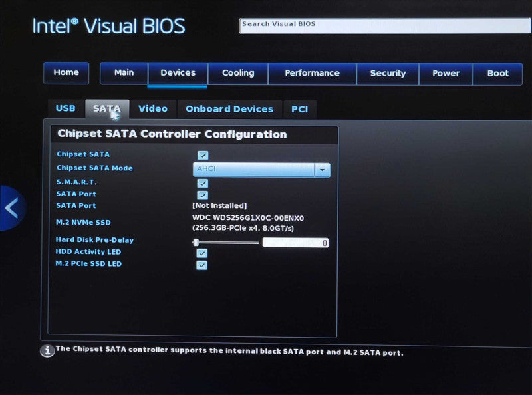Click the blue back arrow button

point(12,208)
